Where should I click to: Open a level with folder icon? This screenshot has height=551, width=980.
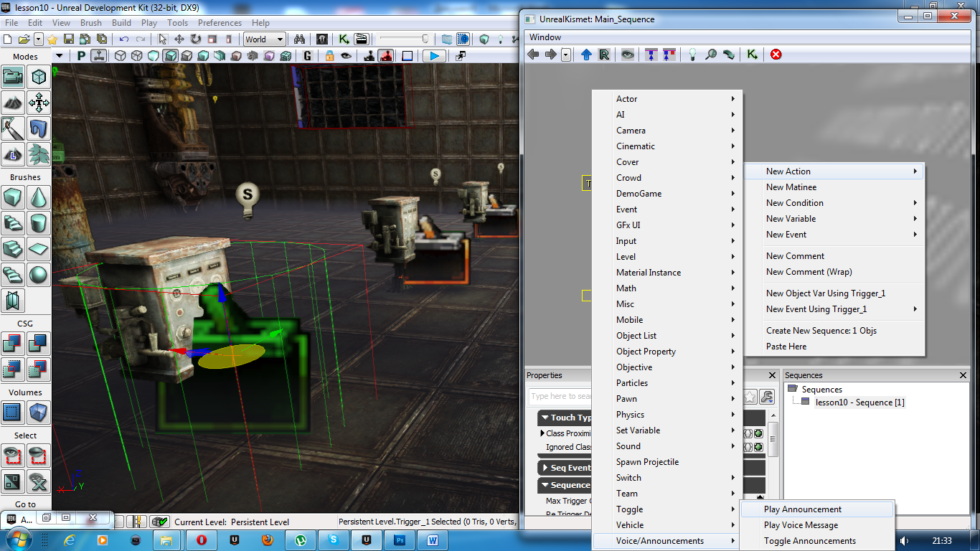pyautogui.click(x=24, y=39)
